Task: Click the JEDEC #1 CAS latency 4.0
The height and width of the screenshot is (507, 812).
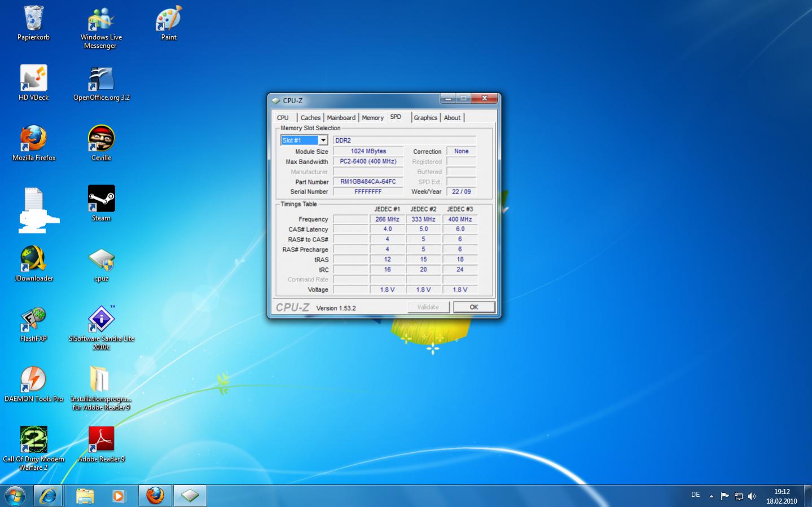Action: tap(387, 229)
